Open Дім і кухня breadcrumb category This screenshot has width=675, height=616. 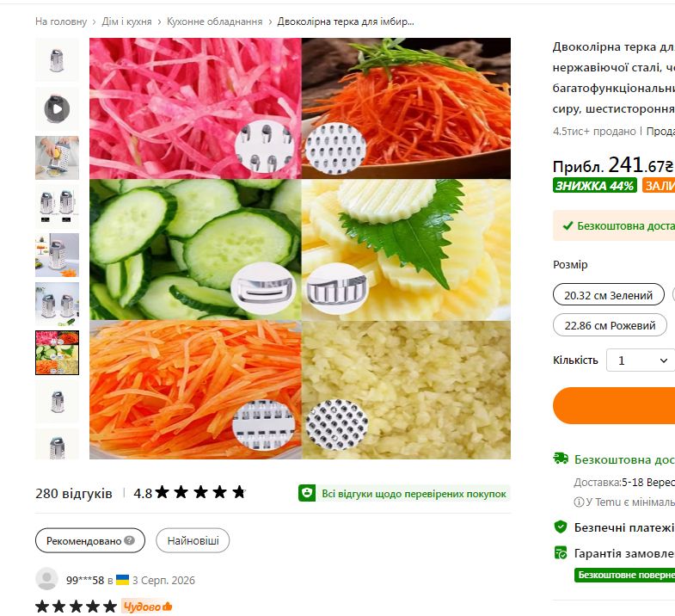coord(126,22)
